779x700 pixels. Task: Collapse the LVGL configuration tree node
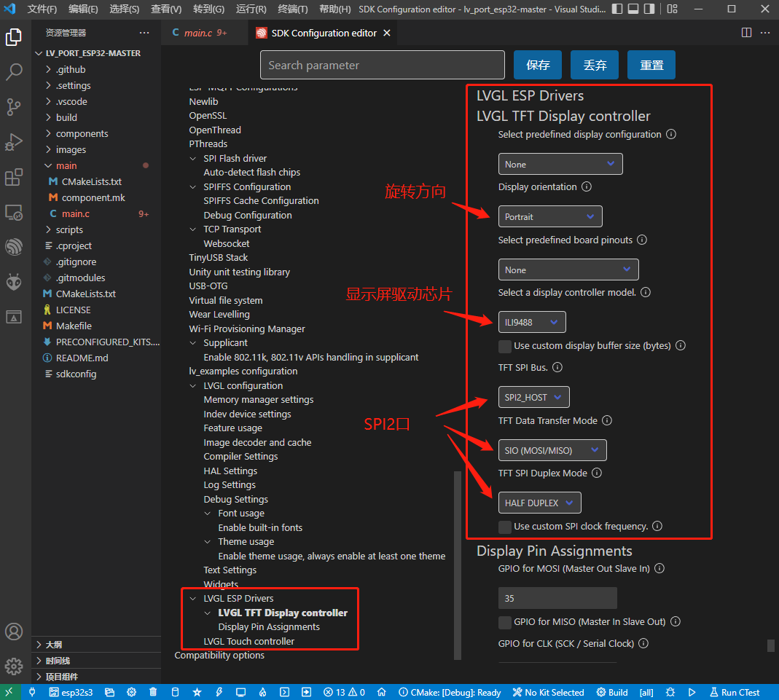tap(193, 386)
